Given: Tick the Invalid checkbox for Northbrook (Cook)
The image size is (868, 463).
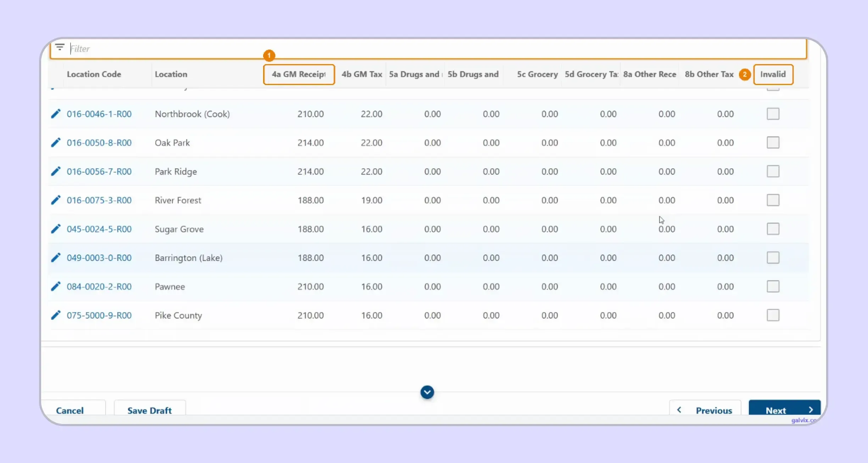Looking at the screenshot, I should coord(773,114).
